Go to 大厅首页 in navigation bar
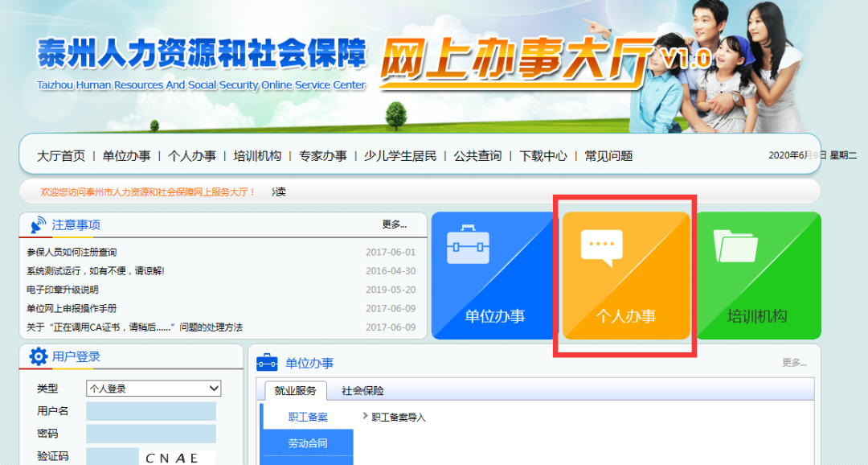The width and height of the screenshot is (868, 465). point(61,156)
